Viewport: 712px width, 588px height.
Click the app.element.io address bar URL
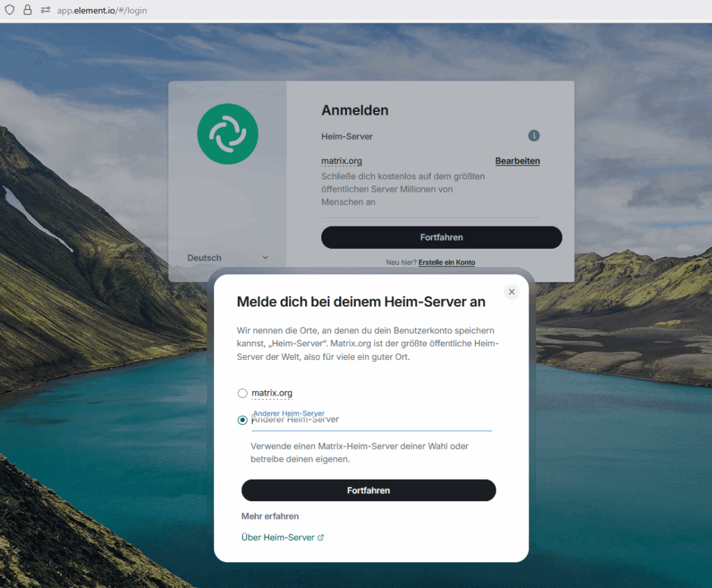(102, 10)
